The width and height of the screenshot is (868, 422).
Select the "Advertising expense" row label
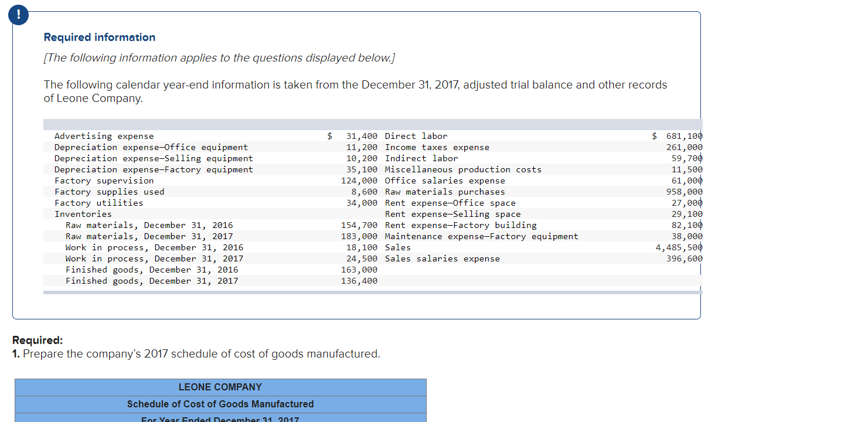[x=104, y=136]
